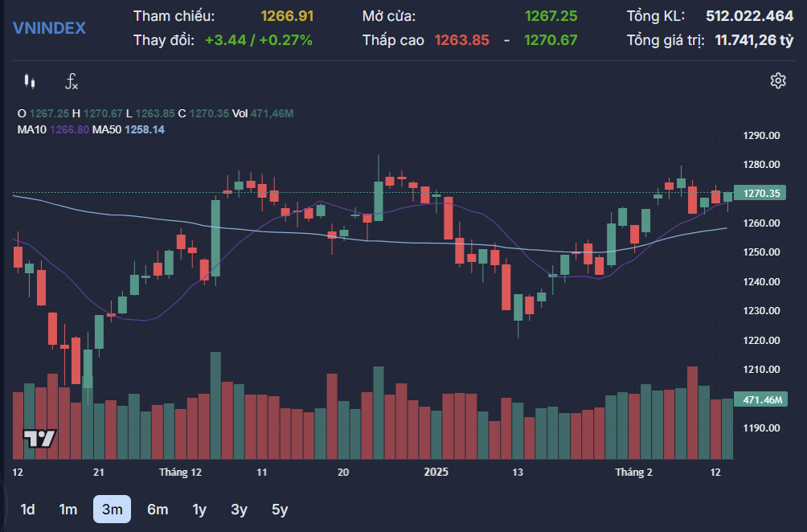Click the 1260.00 price axis label
Image resolution: width=807 pixels, height=532 pixels.
[761, 223]
